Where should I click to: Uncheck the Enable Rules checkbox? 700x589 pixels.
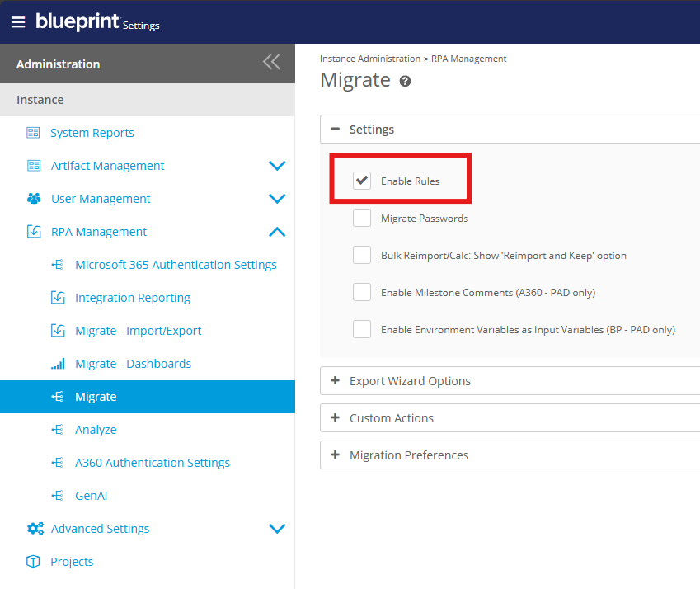tap(362, 181)
